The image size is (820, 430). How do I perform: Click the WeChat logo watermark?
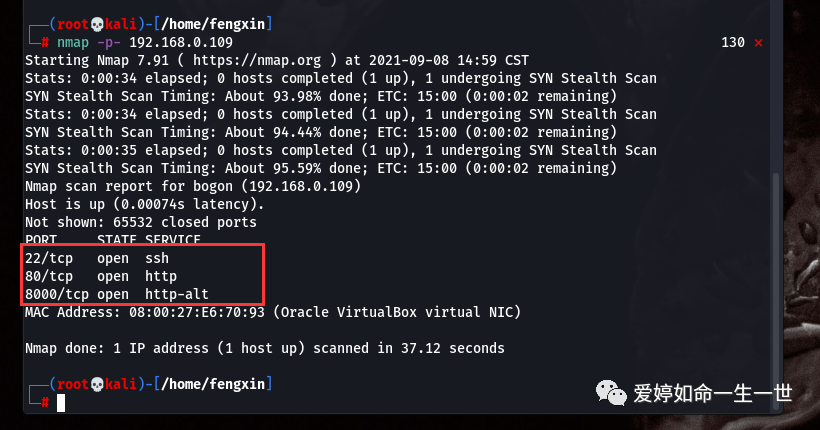(x=611, y=392)
